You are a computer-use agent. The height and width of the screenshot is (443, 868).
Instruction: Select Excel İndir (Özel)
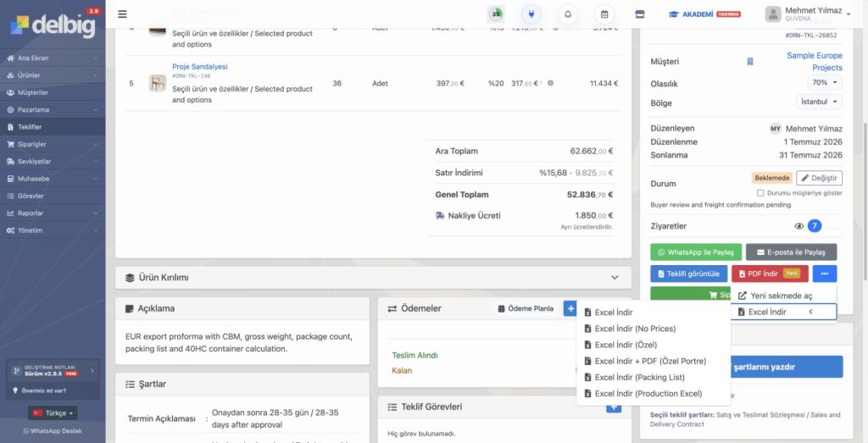tap(654, 345)
